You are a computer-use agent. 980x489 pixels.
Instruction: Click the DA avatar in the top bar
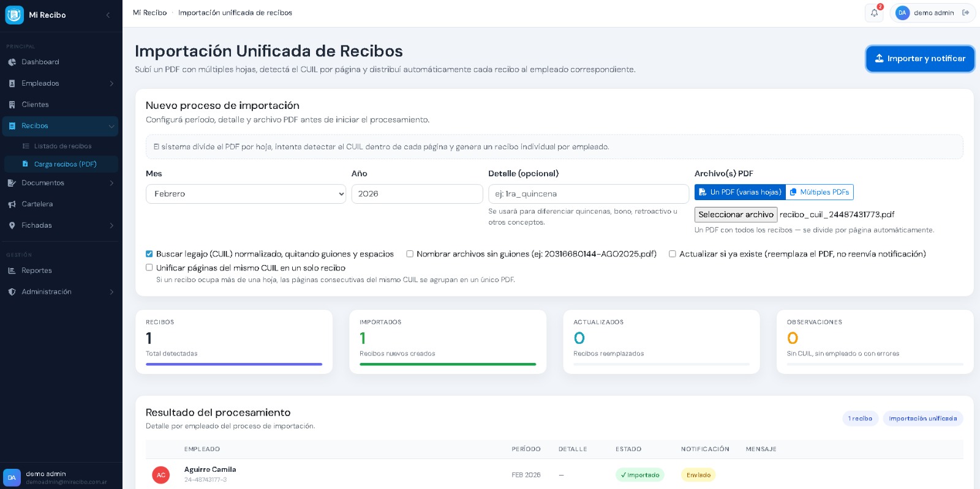[x=902, y=13]
